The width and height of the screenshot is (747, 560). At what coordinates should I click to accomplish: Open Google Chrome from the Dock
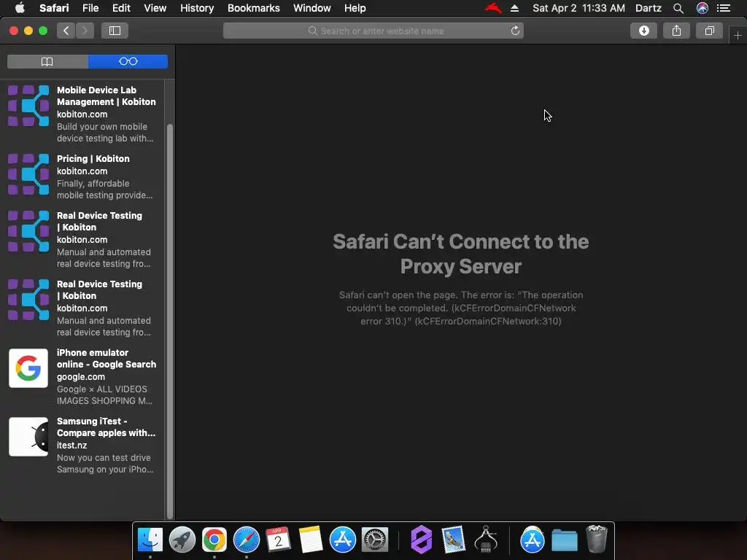214,540
